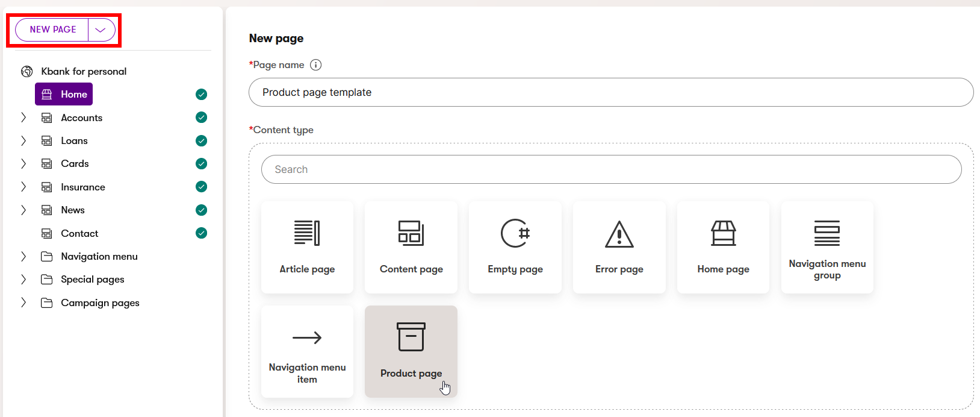Select Navigation menu group content type
Screen dimensions: 980x417
(826, 247)
